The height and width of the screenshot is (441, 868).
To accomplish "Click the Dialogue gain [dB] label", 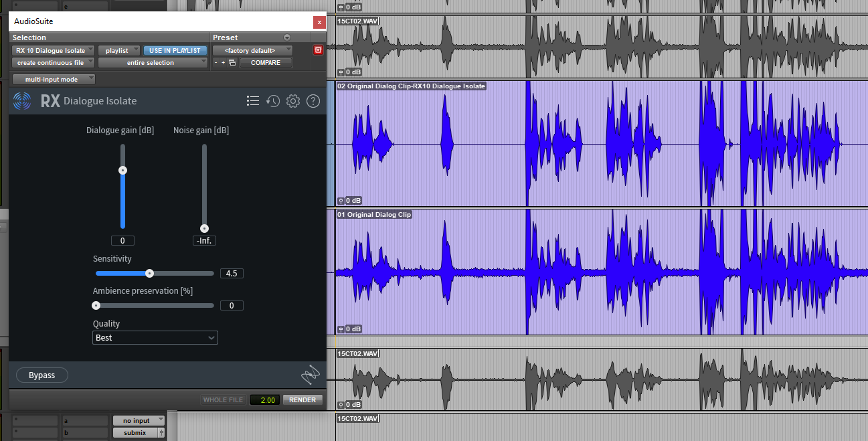I will tap(120, 130).
